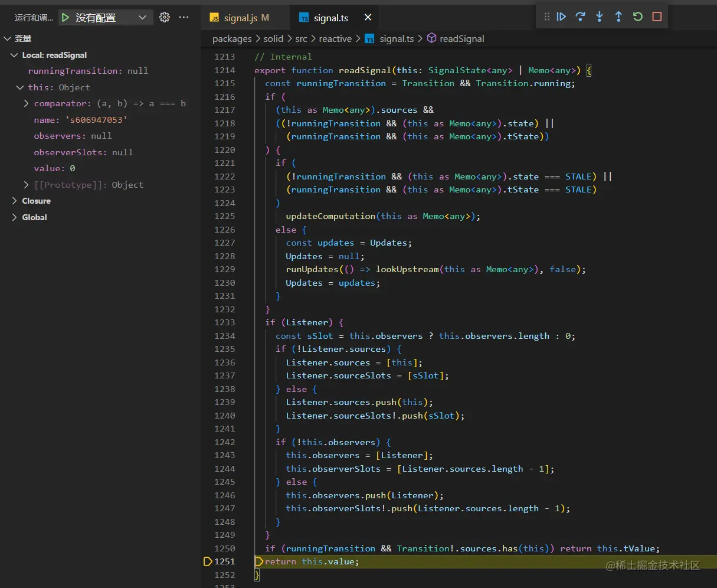Viewport: 717px width, 588px height.
Task: Click the Step Into debug icon
Action: click(x=600, y=17)
